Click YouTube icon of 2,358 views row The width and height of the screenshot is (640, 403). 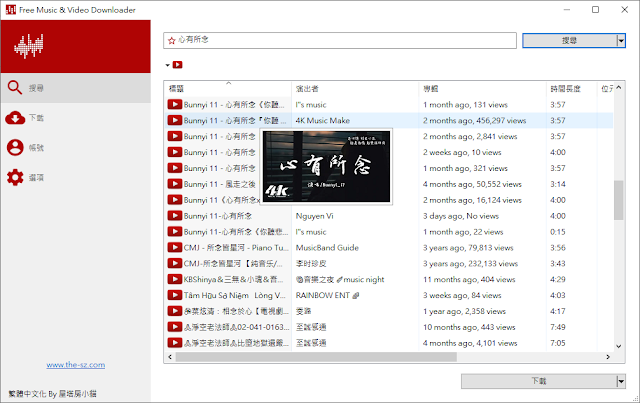[175, 311]
